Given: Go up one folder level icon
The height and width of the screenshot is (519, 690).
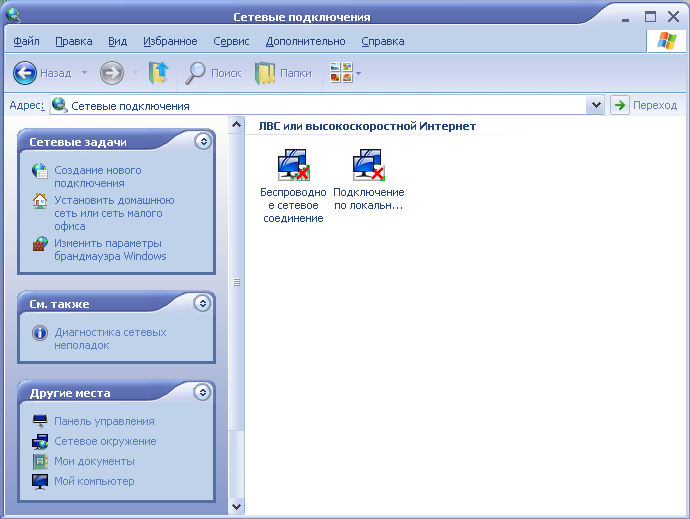Looking at the screenshot, I should pyautogui.click(x=158, y=73).
